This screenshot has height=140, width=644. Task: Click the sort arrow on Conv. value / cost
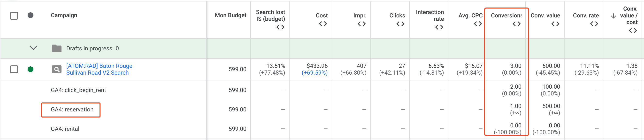pyautogui.click(x=613, y=16)
